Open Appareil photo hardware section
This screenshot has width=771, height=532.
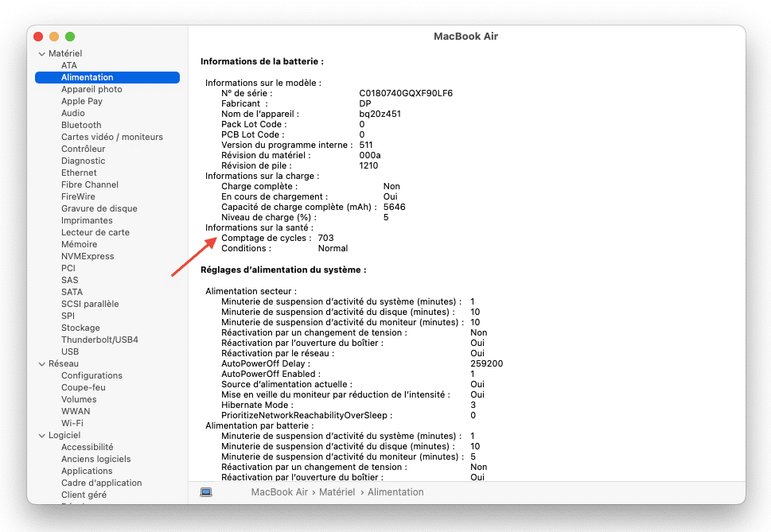pyautogui.click(x=92, y=89)
